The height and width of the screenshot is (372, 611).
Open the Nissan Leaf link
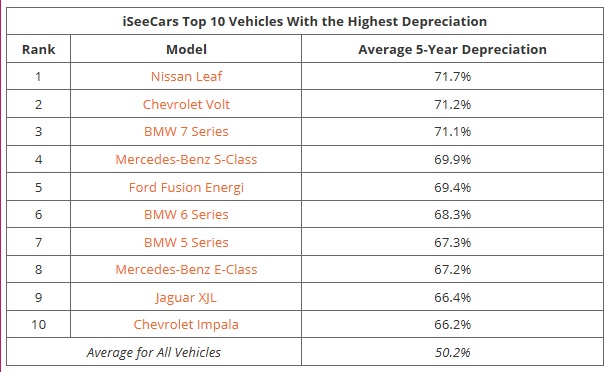click(186, 76)
